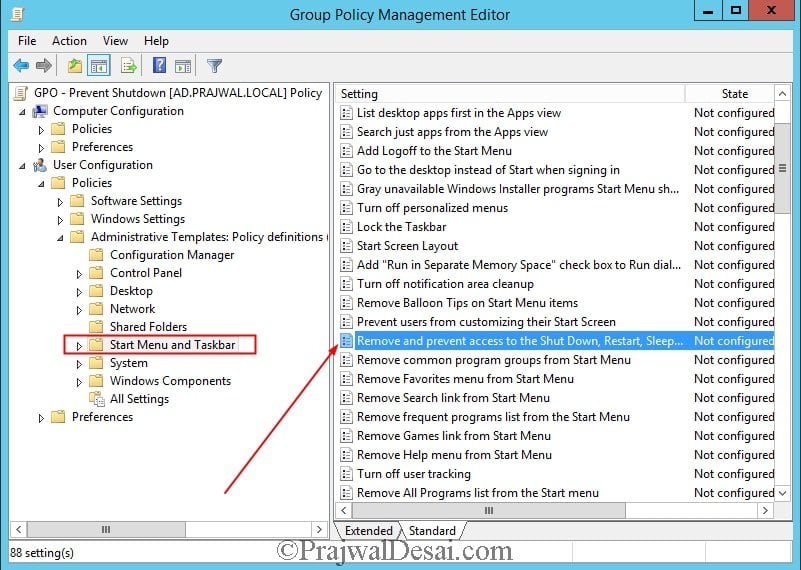Viewport: 801px width, 570px height.
Task: Click the Export List toolbar icon
Action: (129, 65)
